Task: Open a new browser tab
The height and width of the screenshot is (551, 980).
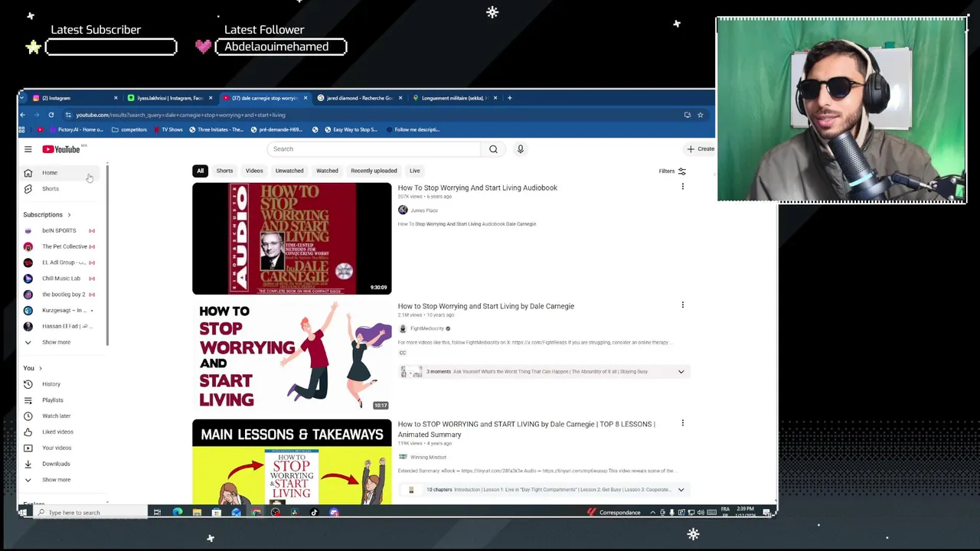Action: click(x=509, y=98)
